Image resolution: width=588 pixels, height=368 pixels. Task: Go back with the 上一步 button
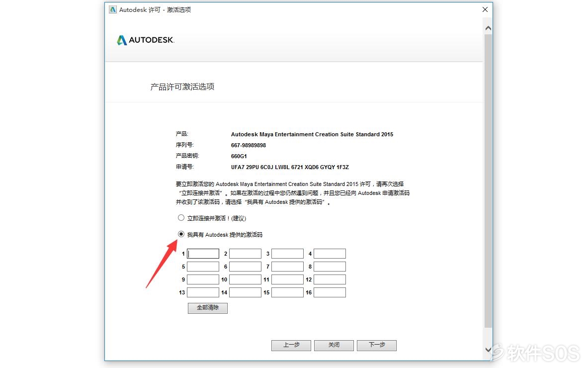pos(291,345)
